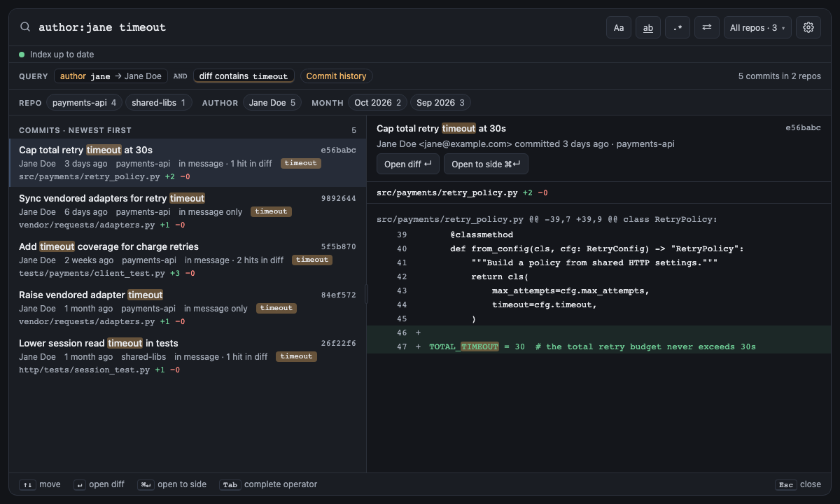The height and width of the screenshot is (504, 840).
Task: Open the All repos · 3 dropdown
Action: click(757, 27)
